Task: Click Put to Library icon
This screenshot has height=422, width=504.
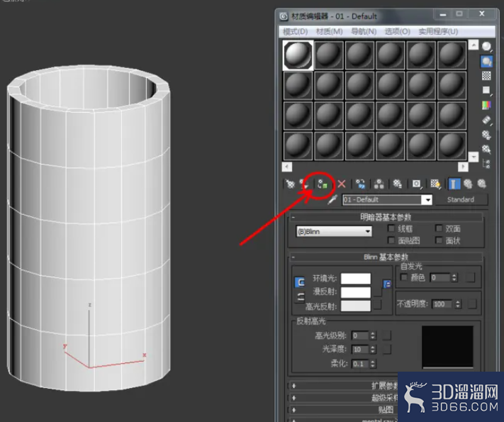Action: coord(397,184)
